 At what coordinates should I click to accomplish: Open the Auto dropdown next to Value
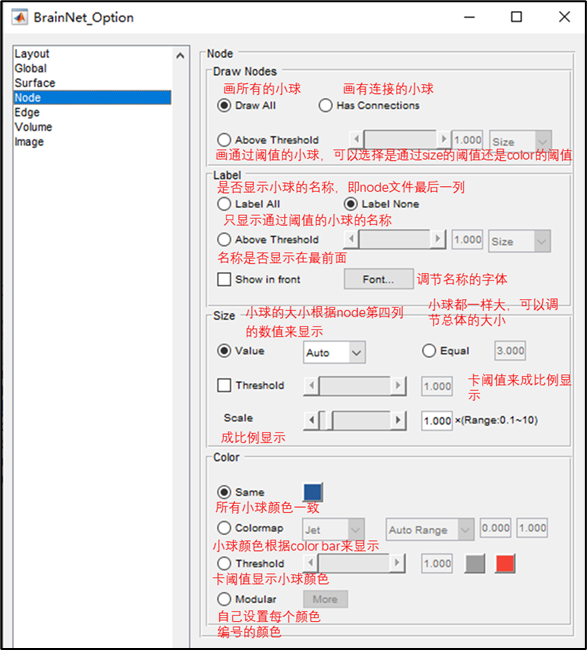[x=334, y=352]
